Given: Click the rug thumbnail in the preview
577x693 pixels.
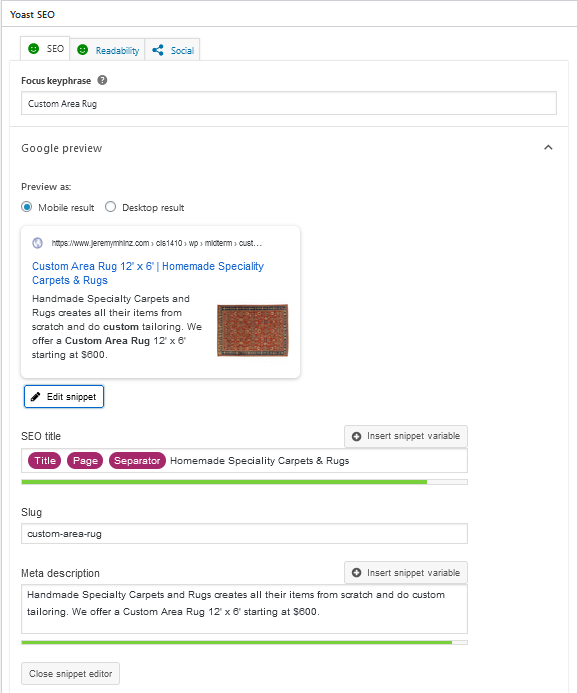Looking at the screenshot, I should pos(252,330).
